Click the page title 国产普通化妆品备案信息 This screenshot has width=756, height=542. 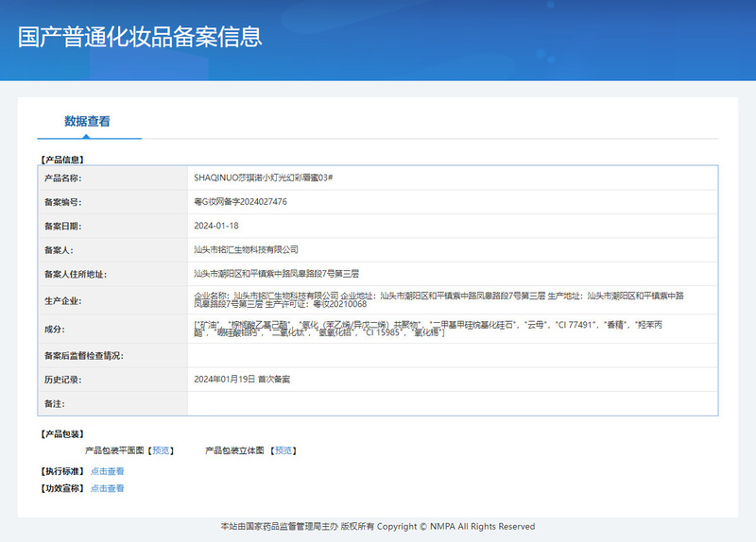[140, 37]
